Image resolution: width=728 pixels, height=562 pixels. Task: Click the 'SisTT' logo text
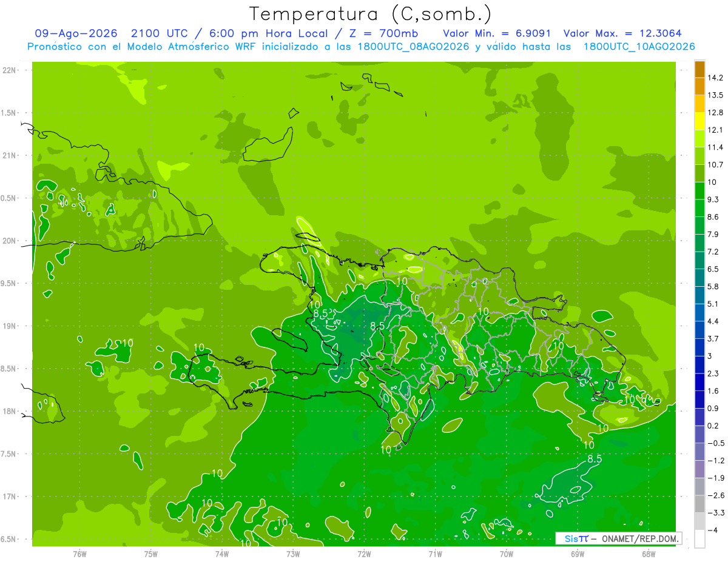click(576, 538)
